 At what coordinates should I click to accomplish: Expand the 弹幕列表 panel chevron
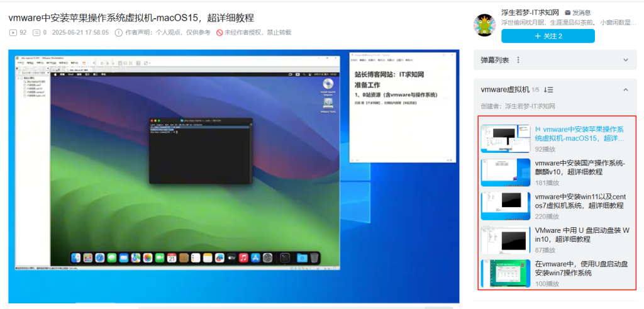click(x=626, y=60)
